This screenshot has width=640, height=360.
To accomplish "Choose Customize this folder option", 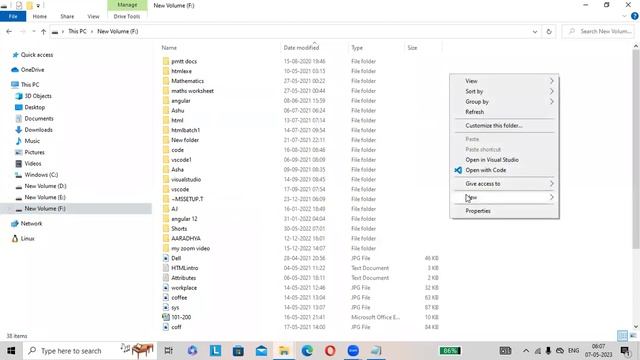I will click(504, 126).
